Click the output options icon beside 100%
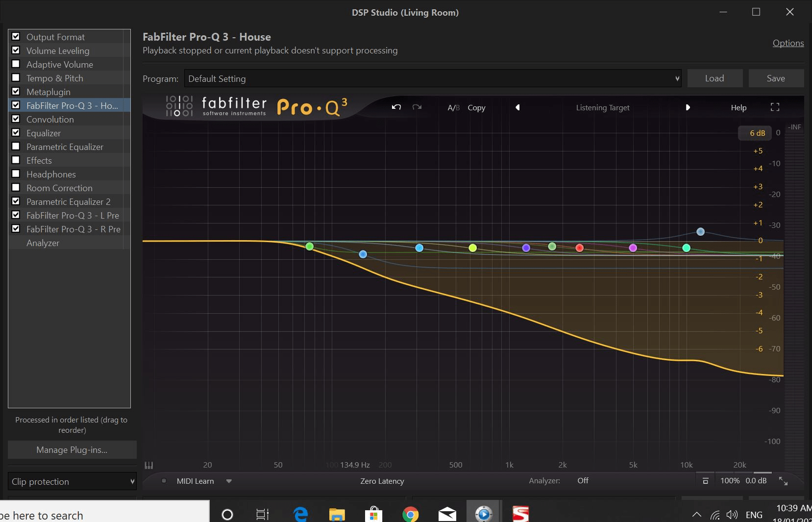Screen dimensions: 812x522 [x=705, y=481]
